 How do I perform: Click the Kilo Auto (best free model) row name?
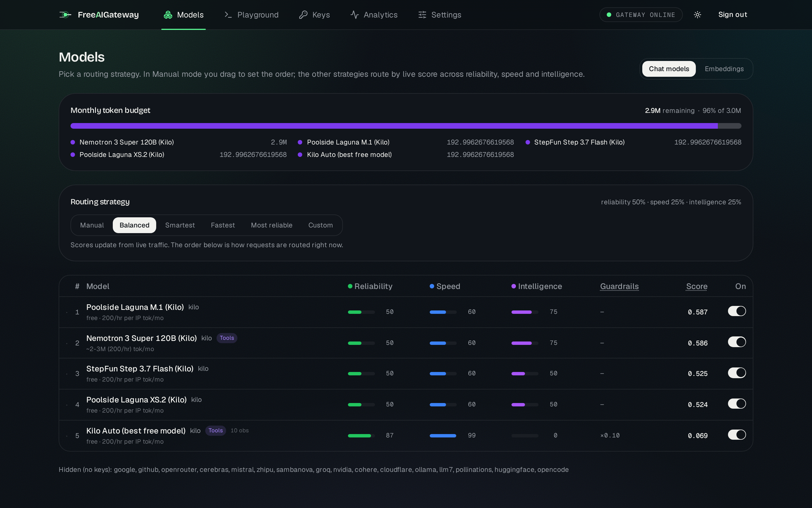click(136, 431)
